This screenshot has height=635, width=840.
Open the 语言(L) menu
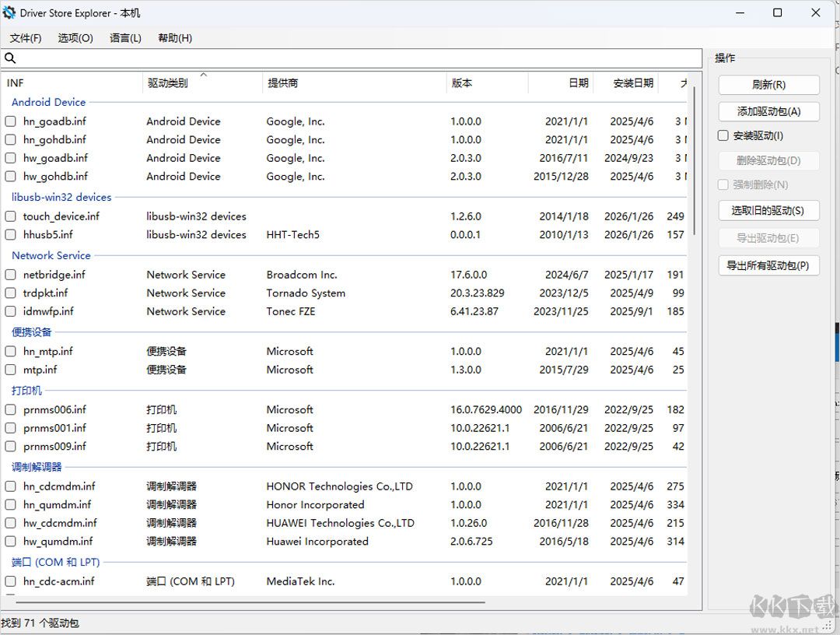tap(125, 37)
